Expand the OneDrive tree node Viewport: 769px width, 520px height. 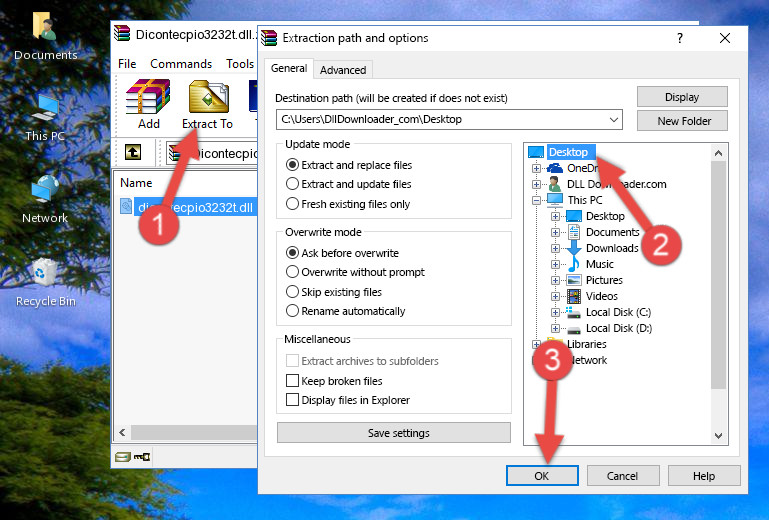(536, 168)
